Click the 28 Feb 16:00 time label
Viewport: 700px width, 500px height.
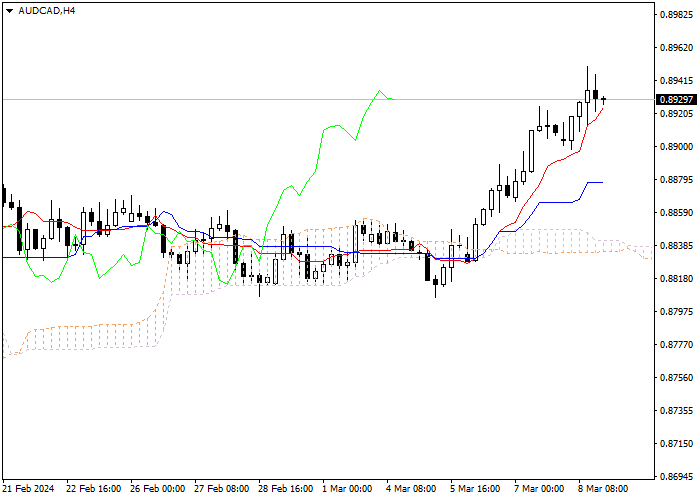tap(285, 489)
